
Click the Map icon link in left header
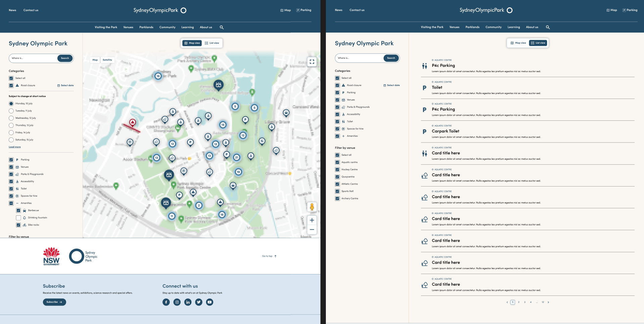click(x=286, y=10)
